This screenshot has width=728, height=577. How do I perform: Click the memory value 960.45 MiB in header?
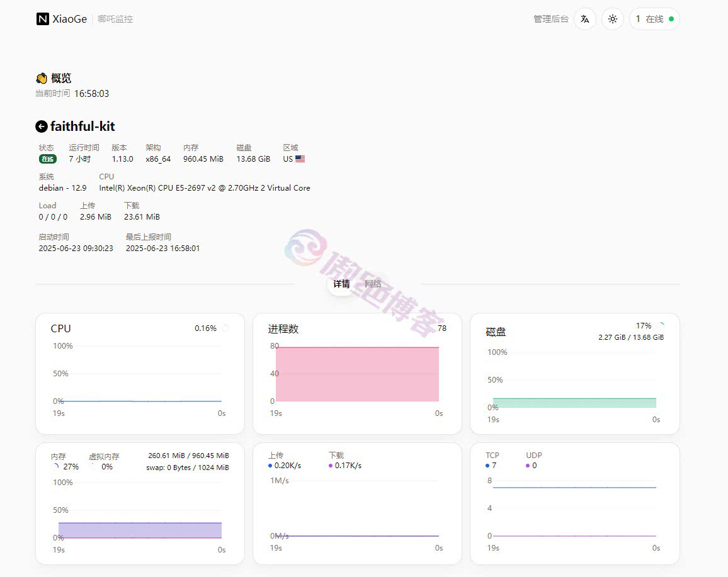pyautogui.click(x=203, y=159)
